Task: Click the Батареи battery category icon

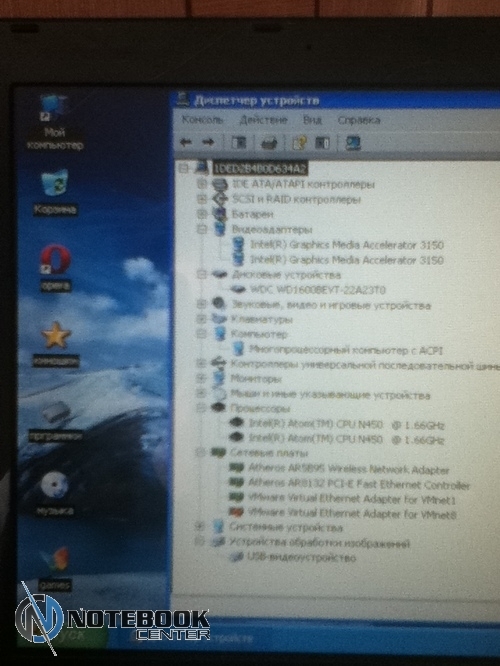Action: pyautogui.click(x=220, y=214)
